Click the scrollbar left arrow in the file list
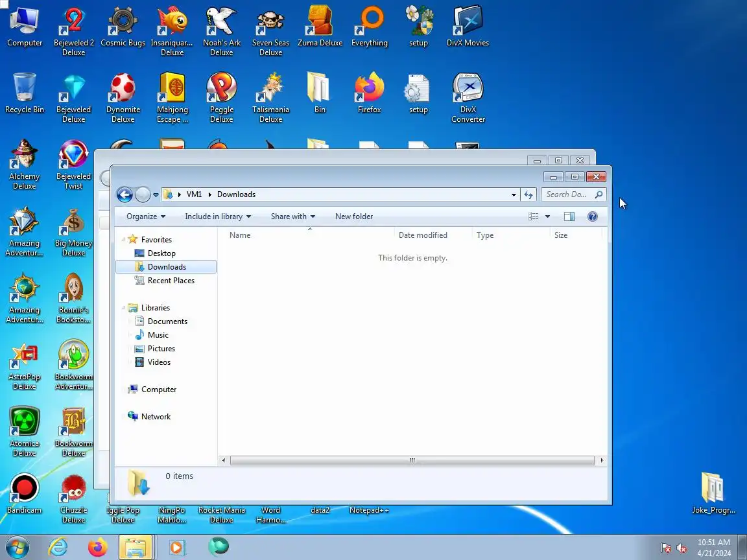Screen dimensions: 747x560 click(224, 460)
